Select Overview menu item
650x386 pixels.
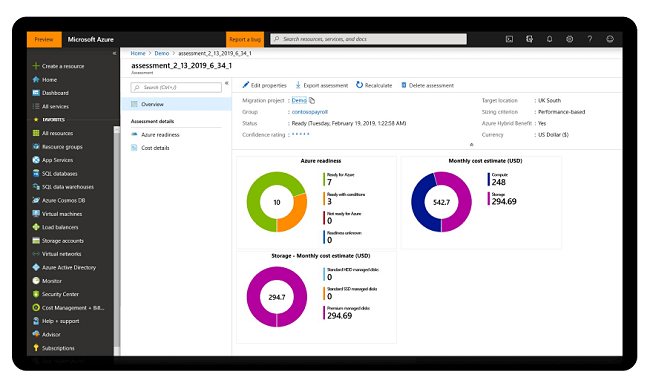click(176, 104)
